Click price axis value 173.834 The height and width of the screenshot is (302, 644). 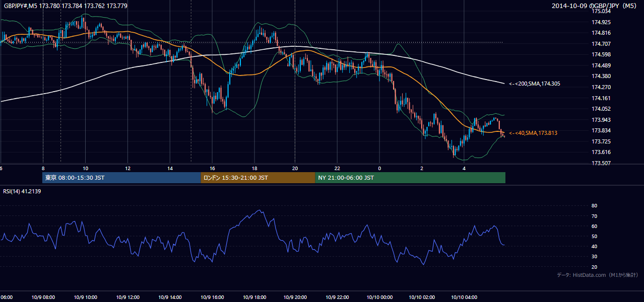(601, 130)
